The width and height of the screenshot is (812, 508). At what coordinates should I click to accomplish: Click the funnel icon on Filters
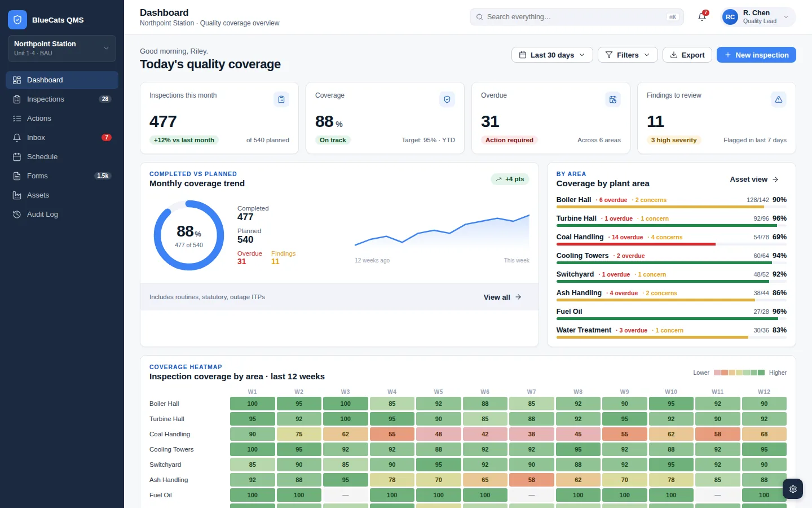point(609,55)
